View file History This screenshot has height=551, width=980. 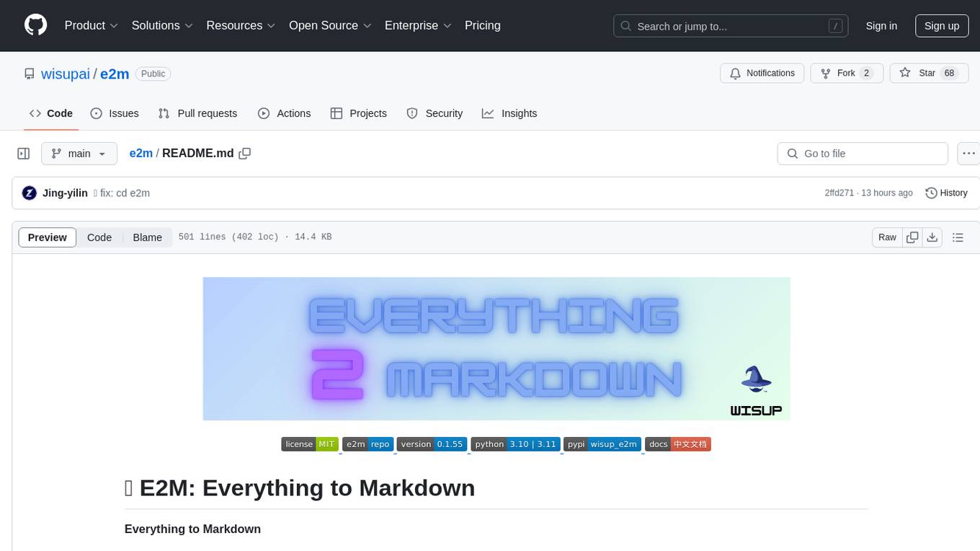point(946,193)
